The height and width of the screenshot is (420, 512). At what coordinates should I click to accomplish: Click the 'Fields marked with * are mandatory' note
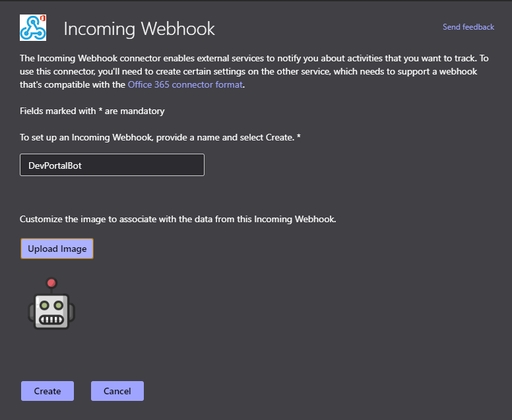click(92, 111)
